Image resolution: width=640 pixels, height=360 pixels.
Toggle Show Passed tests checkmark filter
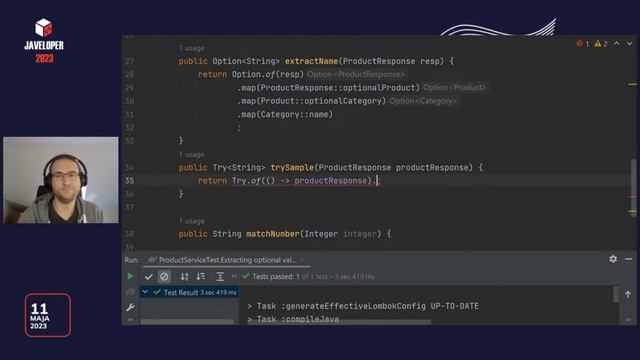(149, 277)
